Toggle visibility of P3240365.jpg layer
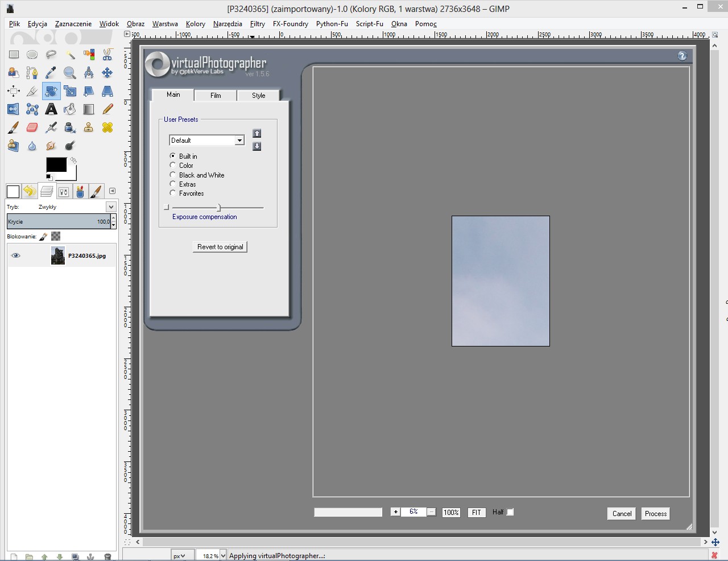Screen dimensions: 728x561 coord(16,256)
